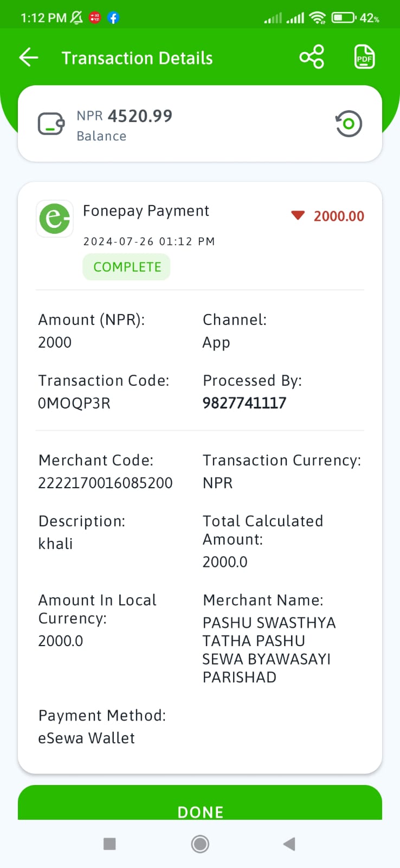Tap the COMPLETE status badge

point(126,267)
